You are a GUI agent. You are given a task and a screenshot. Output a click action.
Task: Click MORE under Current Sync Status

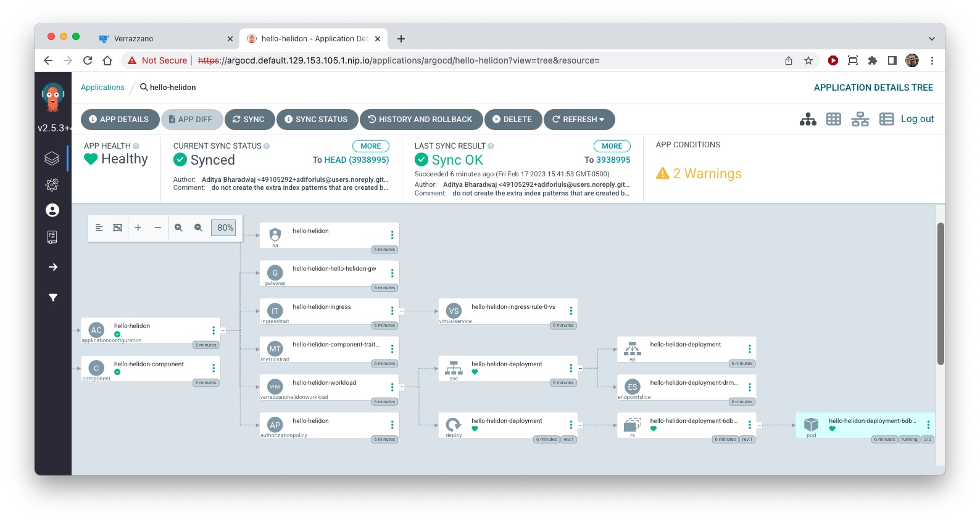371,146
